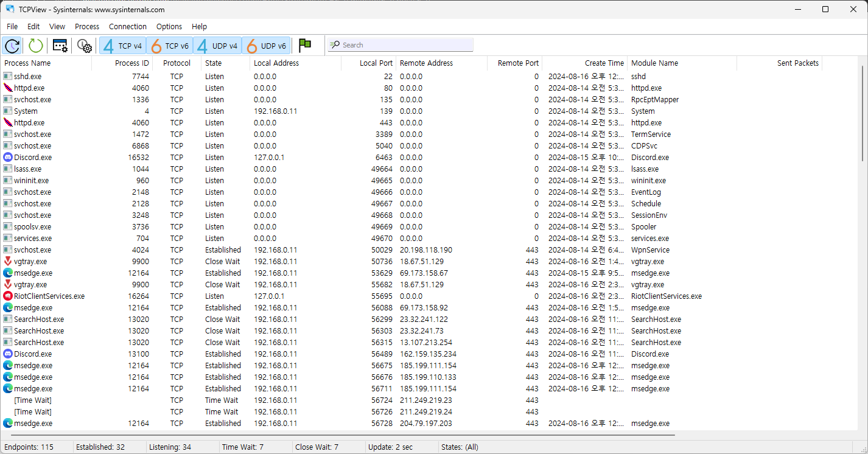Click status bar entry 'States: (All)'
The height and width of the screenshot is (454, 868).
460,447
